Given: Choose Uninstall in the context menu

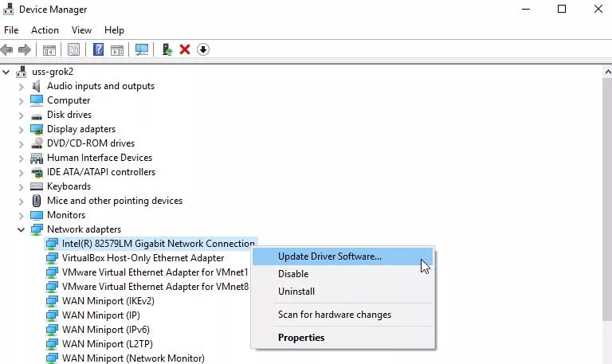Looking at the screenshot, I should [x=343, y=292].
